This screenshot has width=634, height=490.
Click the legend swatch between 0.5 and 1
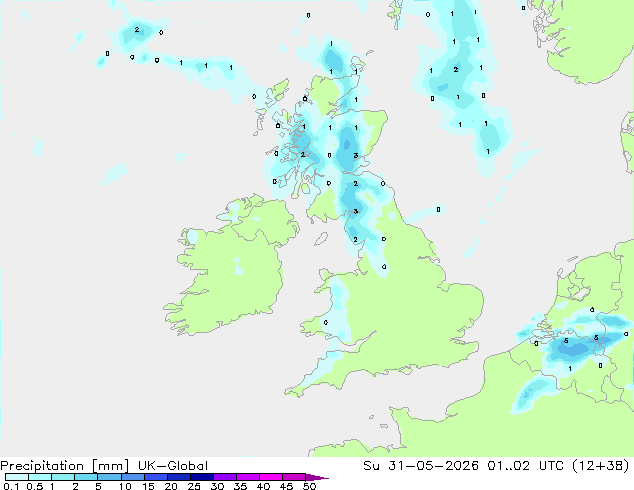(x=40, y=477)
